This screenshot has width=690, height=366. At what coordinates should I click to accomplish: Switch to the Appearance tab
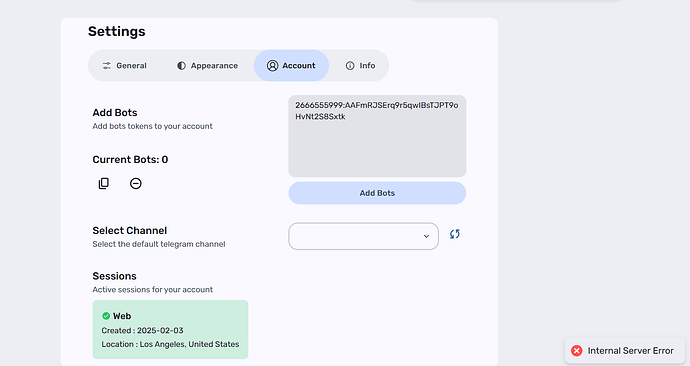point(207,66)
